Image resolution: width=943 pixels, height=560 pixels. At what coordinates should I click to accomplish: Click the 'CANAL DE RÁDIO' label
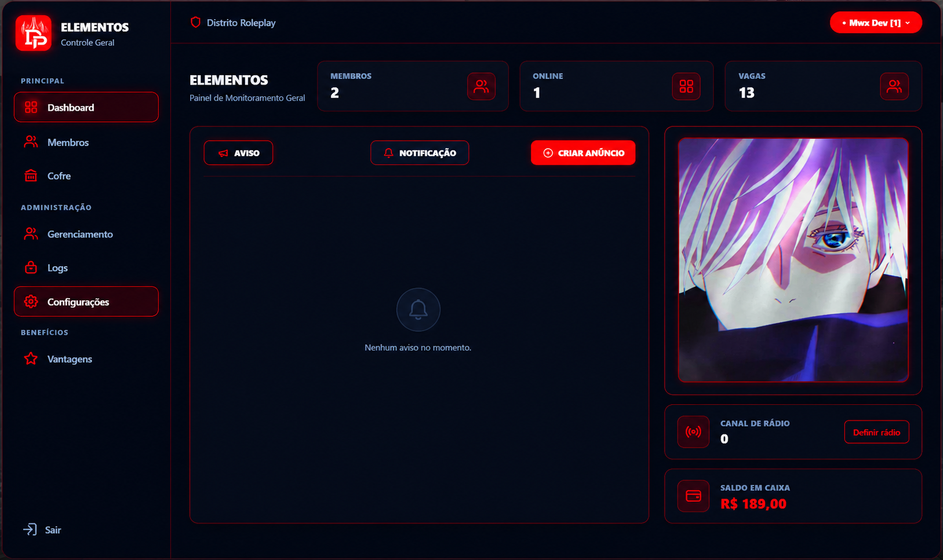[x=755, y=423]
